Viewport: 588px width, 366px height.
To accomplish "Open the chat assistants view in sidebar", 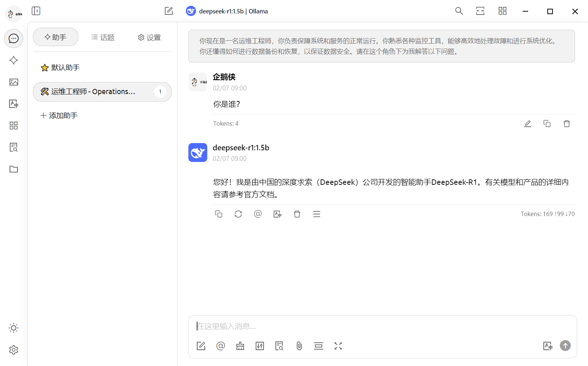I will pos(14,38).
